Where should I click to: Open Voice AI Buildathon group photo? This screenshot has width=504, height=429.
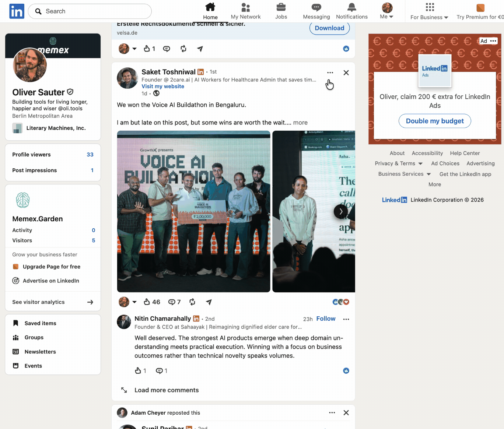point(194,211)
